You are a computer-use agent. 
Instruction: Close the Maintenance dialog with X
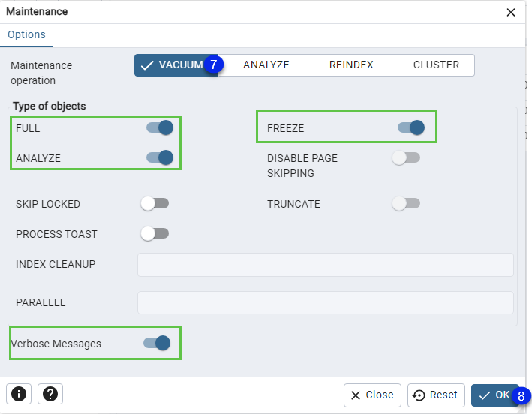tap(511, 13)
